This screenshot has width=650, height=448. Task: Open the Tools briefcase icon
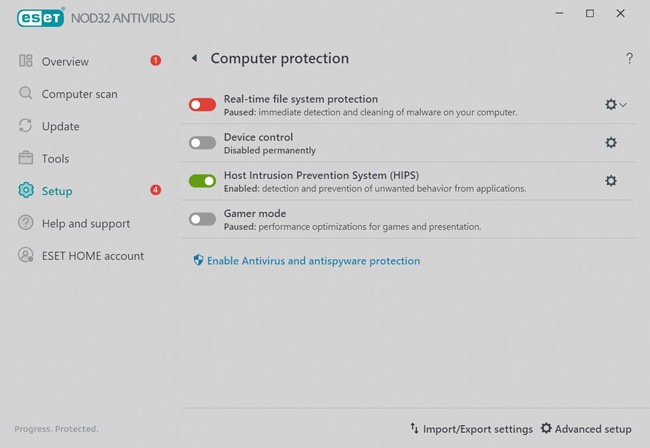tap(26, 158)
